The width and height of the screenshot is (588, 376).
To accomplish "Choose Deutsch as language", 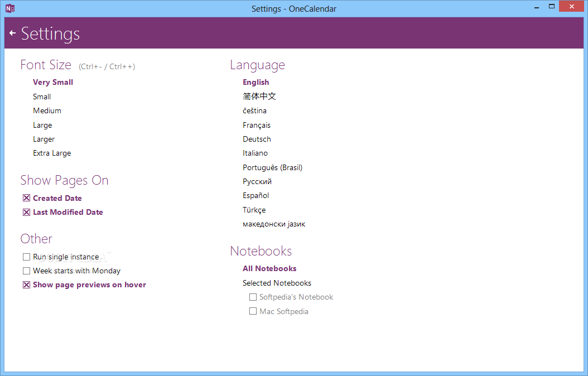I will point(257,139).
